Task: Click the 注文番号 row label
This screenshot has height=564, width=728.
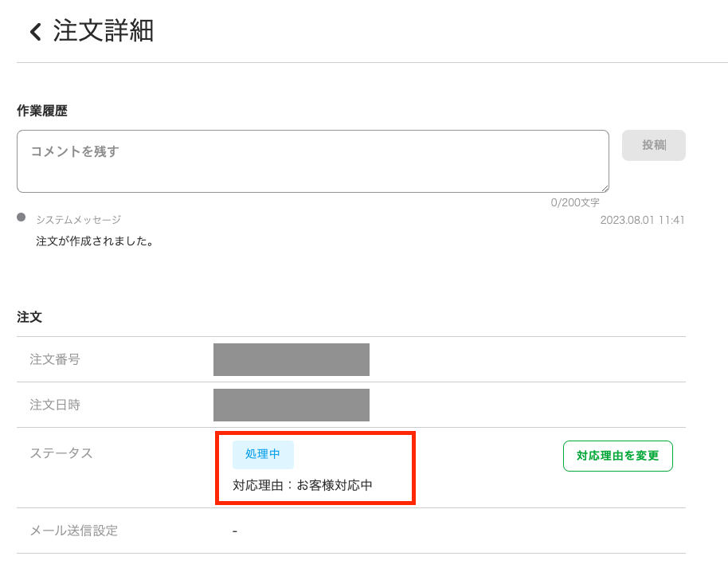Action: click(55, 359)
